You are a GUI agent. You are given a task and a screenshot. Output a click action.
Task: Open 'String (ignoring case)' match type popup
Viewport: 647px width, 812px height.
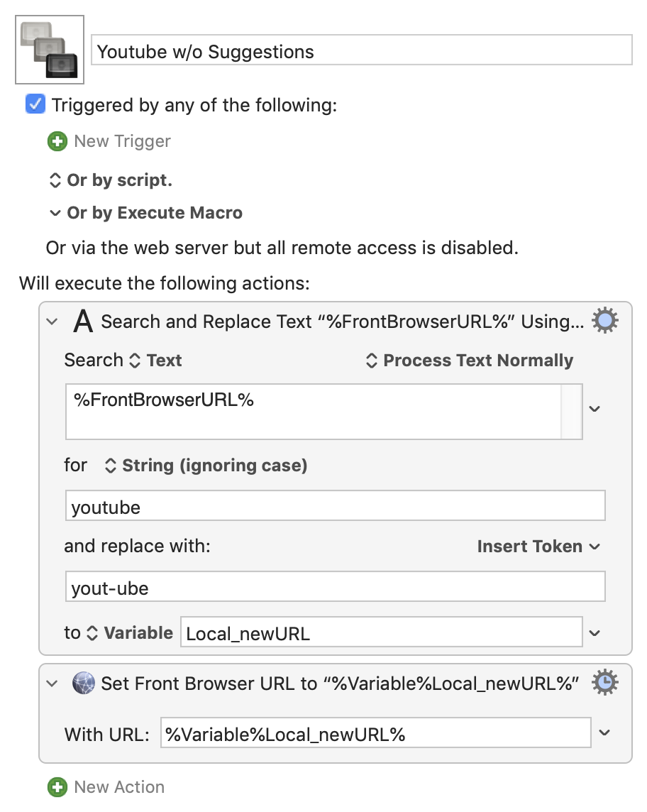click(206, 466)
